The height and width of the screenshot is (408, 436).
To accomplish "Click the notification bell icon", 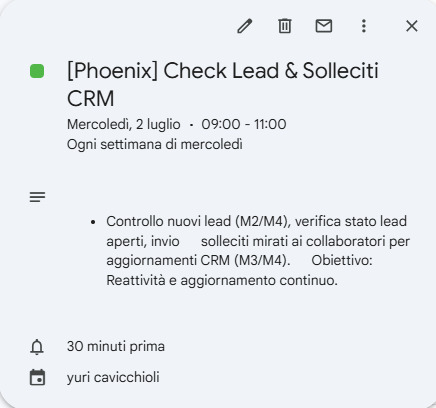I will click(x=37, y=347).
